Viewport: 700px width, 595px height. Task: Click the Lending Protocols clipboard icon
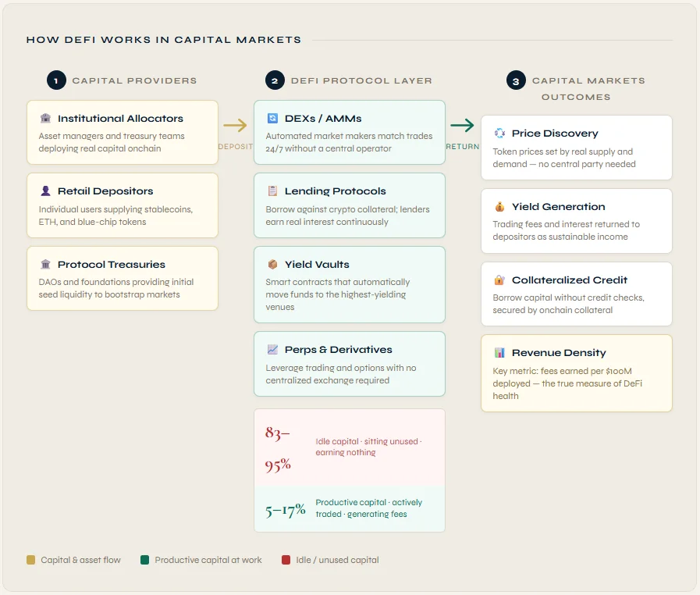tap(272, 191)
